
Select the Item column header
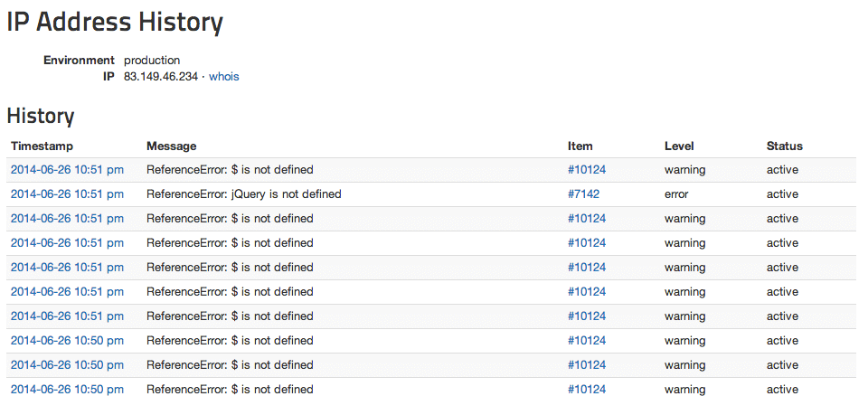580,146
